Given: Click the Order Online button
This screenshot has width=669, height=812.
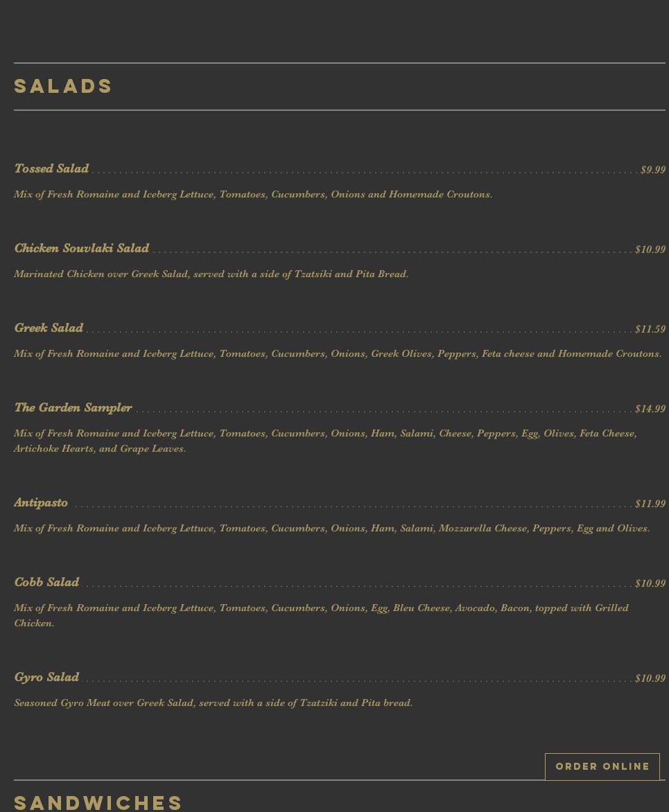Looking at the screenshot, I should point(602,766).
